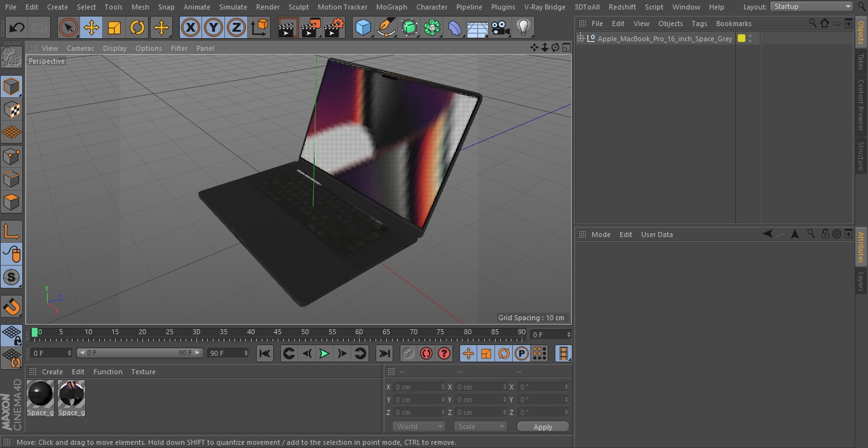
Task: Open the Deformer objects icon
Action: click(455, 27)
